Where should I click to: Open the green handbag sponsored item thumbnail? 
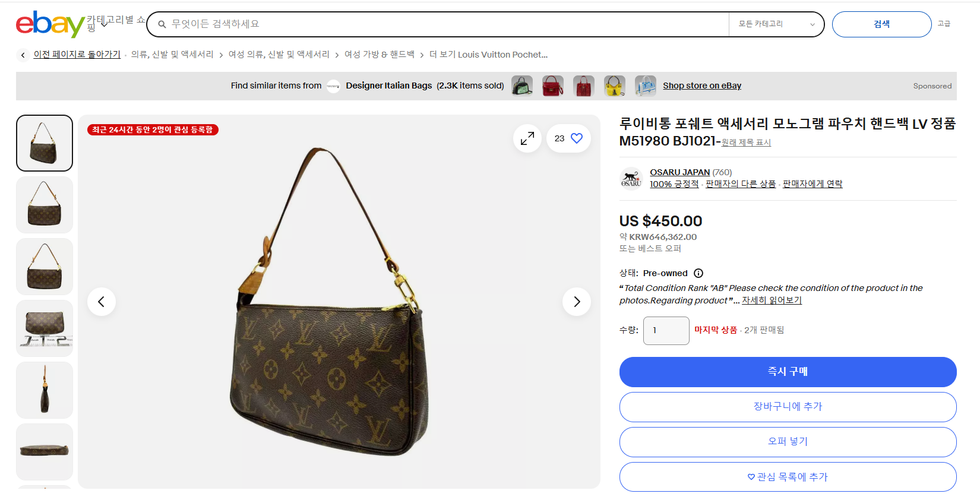[x=522, y=86]
